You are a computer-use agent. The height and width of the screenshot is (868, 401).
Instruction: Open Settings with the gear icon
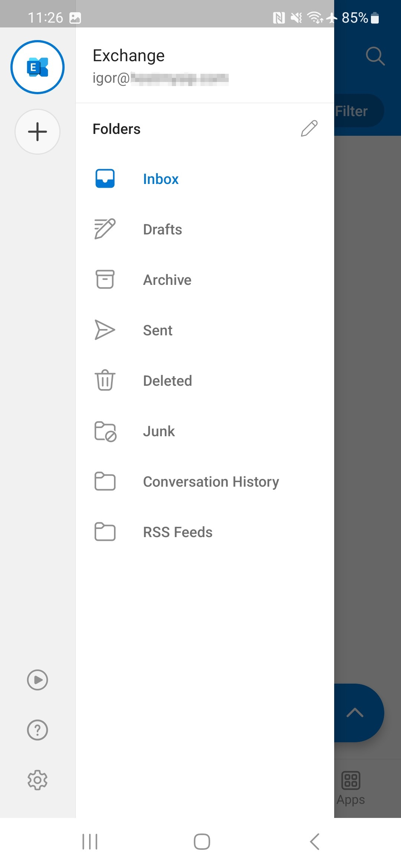38,780
